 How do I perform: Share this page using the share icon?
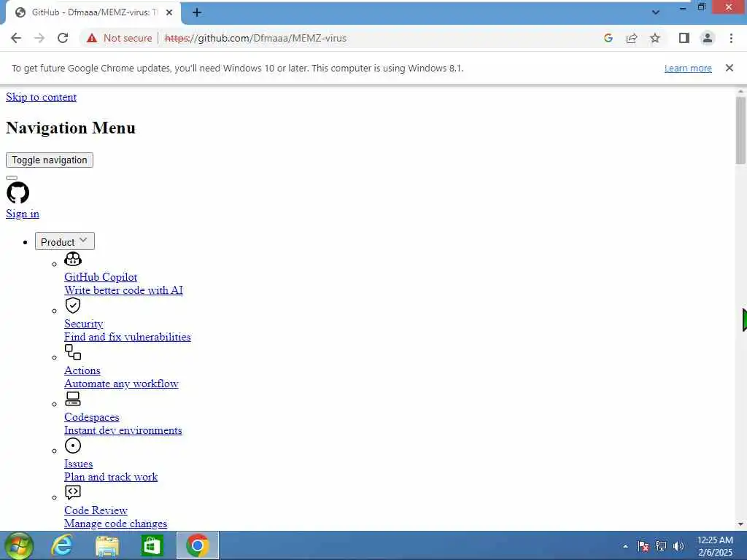pyautogui.click(x=632, y=38)
